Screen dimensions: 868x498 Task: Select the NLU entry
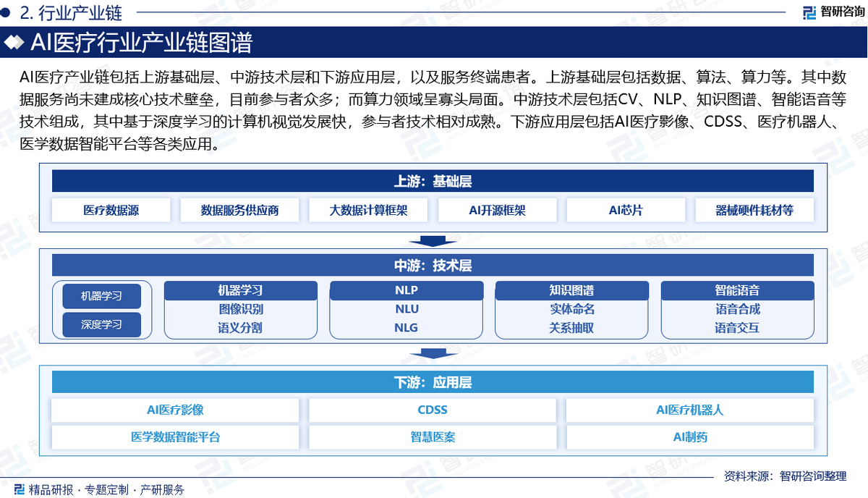tap(407, 309)
